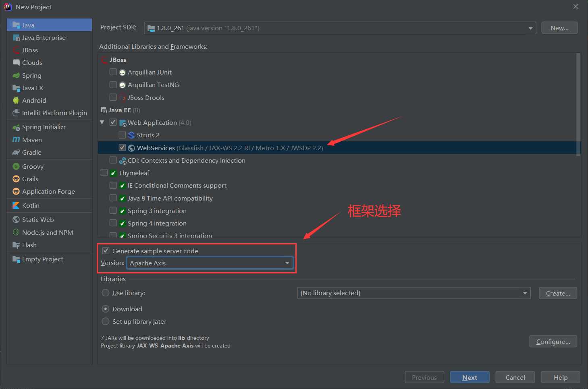Screen dimensions: 588x389
Task: Tick the JBoss Drools checkbox
Action: pos(113,97)
